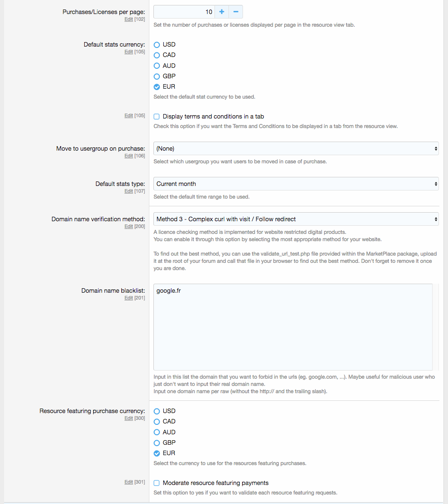Decrease purchases per page with minus button
This screenshot has width=448, height=504.
(236, 12)
